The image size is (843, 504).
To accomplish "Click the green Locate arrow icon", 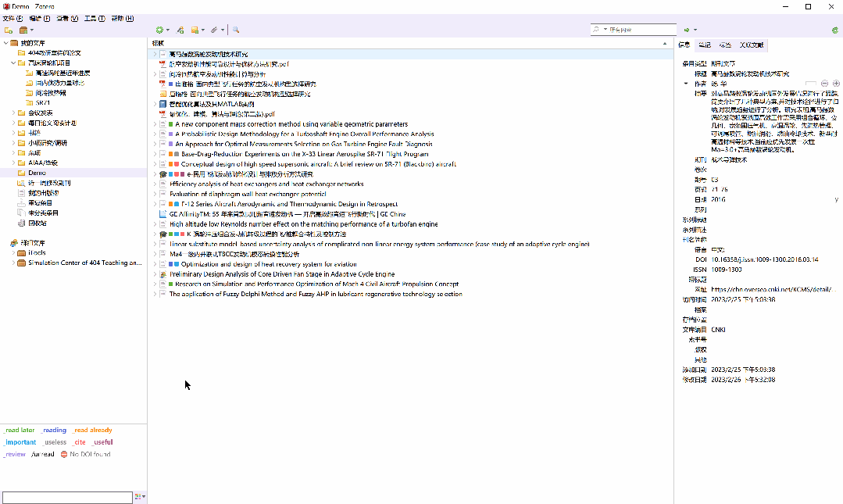I will pyautogui.click(x=687, y=30).
